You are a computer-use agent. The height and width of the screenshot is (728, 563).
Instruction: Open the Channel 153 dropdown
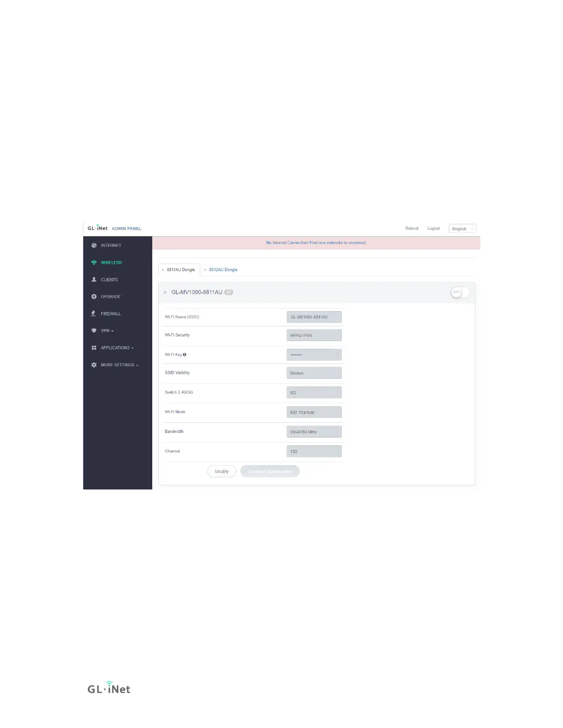[x=314, y=451]
